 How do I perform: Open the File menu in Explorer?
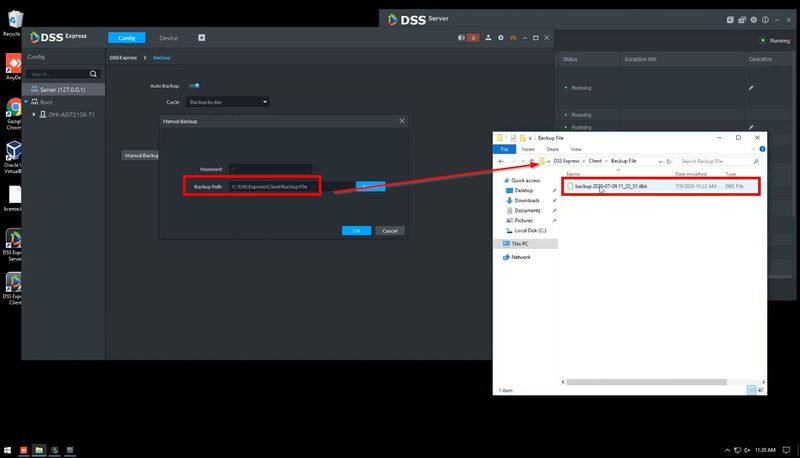[x=504, y=149]
